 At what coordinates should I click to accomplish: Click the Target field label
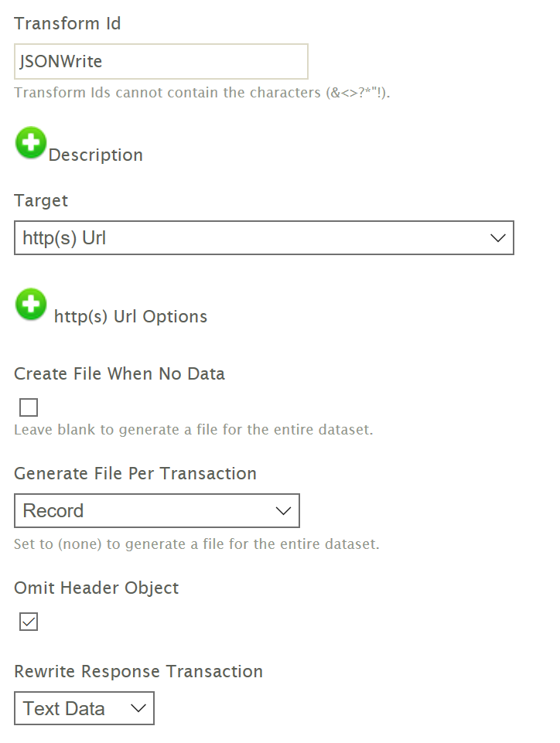tap(41, 201)
